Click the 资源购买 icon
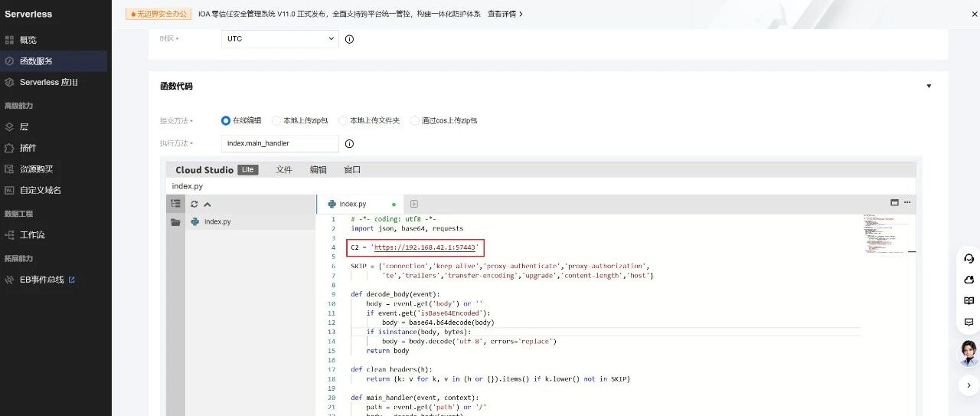 coord(10,169)
